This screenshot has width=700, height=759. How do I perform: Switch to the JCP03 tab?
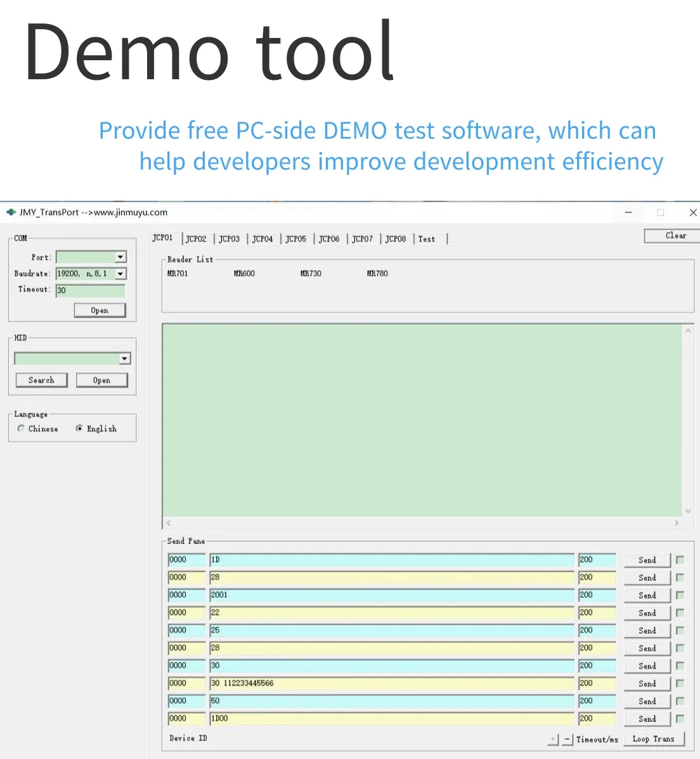point(230,238)
